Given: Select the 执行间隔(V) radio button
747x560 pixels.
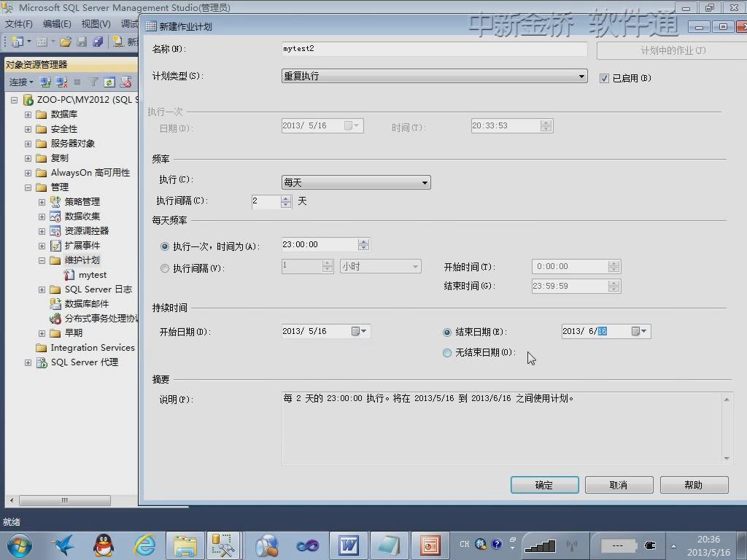Looking at the screenshot, I should [x=165, y=268].
